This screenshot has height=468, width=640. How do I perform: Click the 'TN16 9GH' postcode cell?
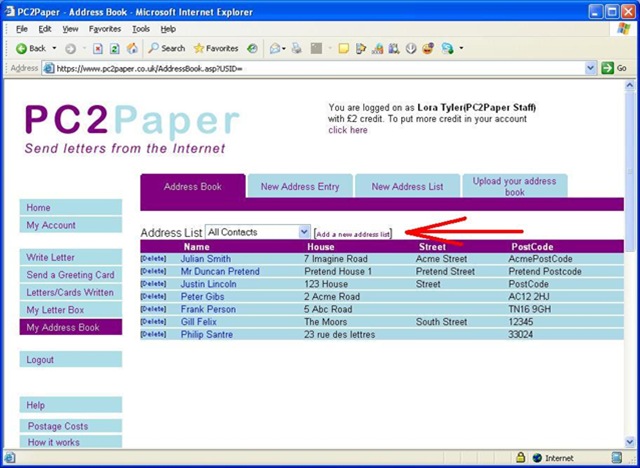pos(529,309)
